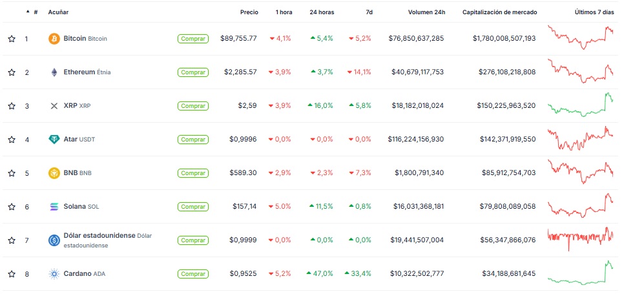Click the Solana striped logo
The height and width of the screenshot is (294, 644).
(54, 207)
